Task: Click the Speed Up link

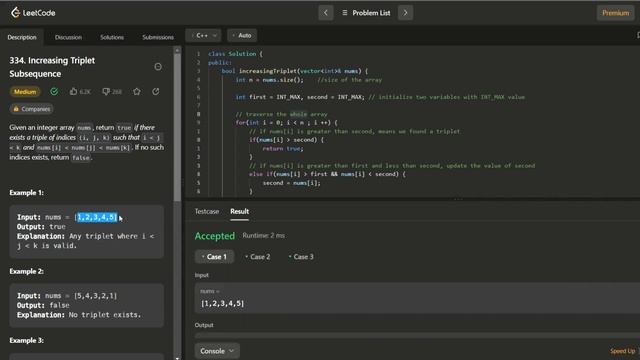Action: 622,351
